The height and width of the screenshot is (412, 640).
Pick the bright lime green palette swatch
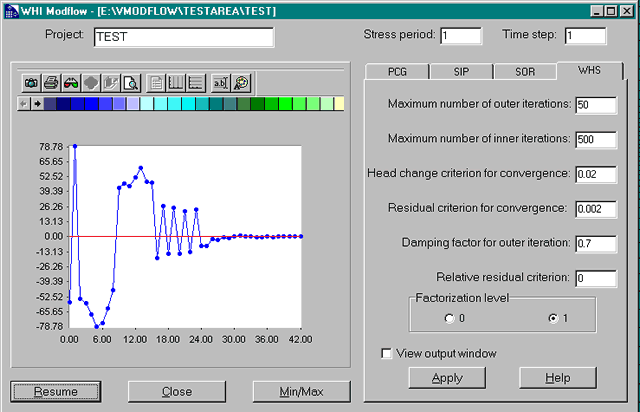(285, 104)
